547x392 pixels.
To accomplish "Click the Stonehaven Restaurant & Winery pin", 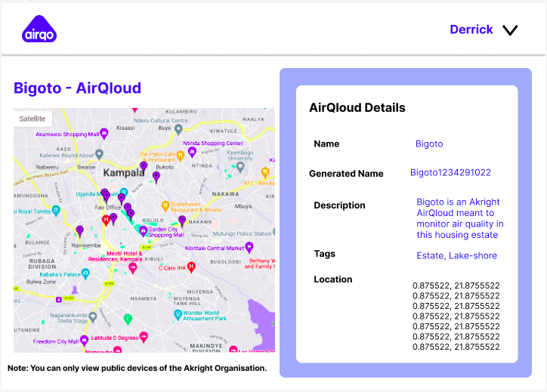I will click(x=165, y=205).
